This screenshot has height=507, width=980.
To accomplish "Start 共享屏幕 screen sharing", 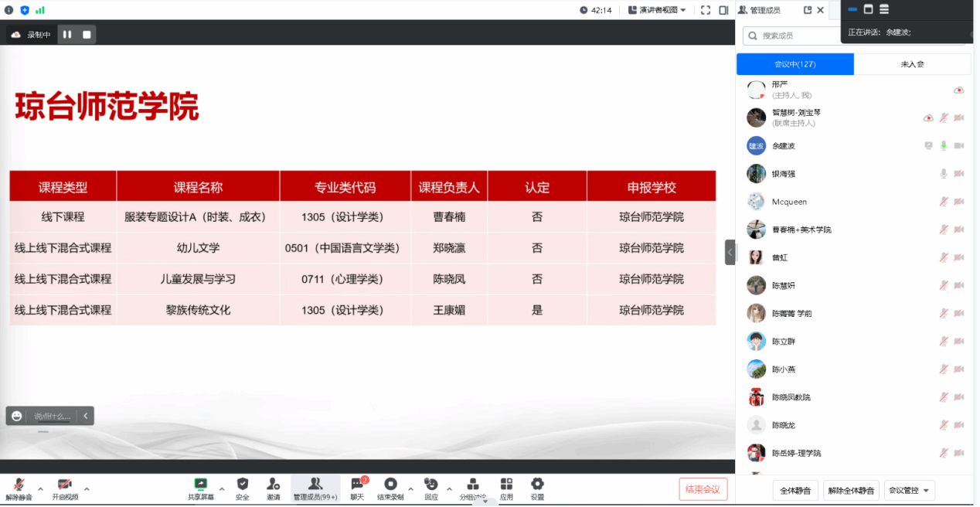I will coord(201,485).
